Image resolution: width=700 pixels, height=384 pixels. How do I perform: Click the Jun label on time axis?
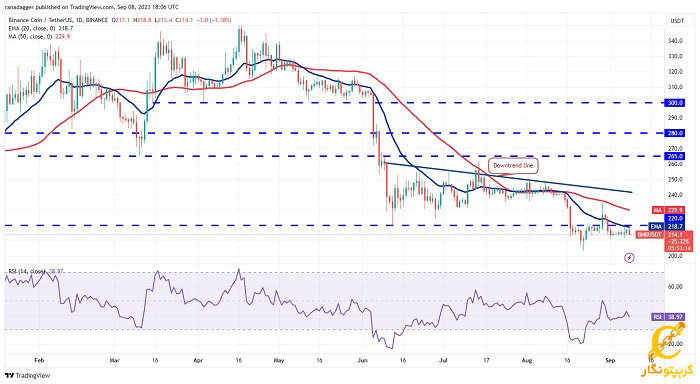pyautogui.click(x=363, y=360)
